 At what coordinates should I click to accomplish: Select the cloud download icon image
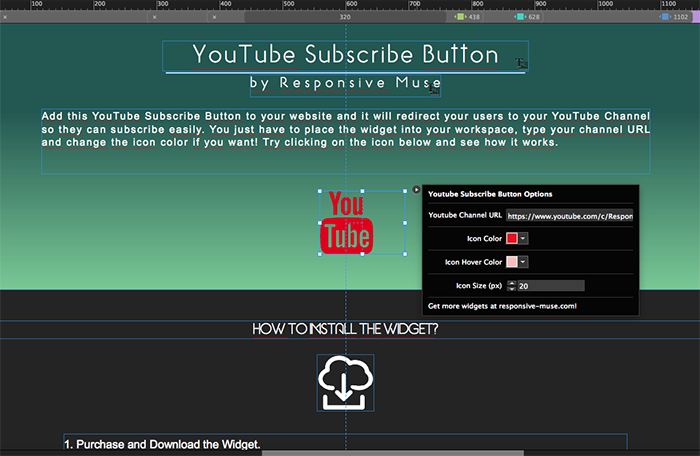coord(345,383)
